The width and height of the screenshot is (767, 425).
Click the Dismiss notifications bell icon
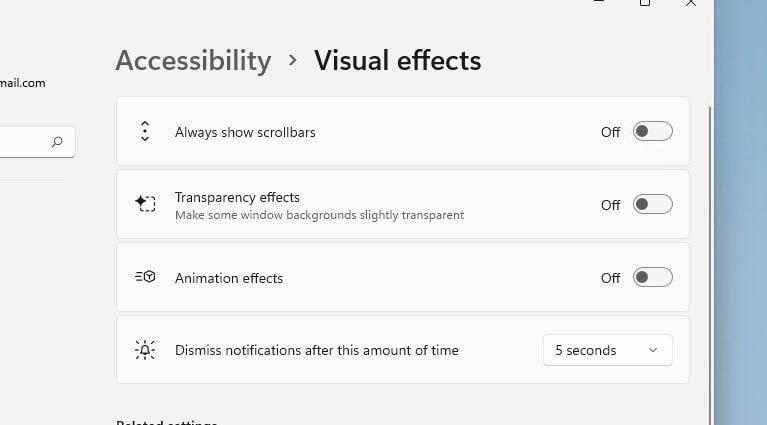click(145, 350)
